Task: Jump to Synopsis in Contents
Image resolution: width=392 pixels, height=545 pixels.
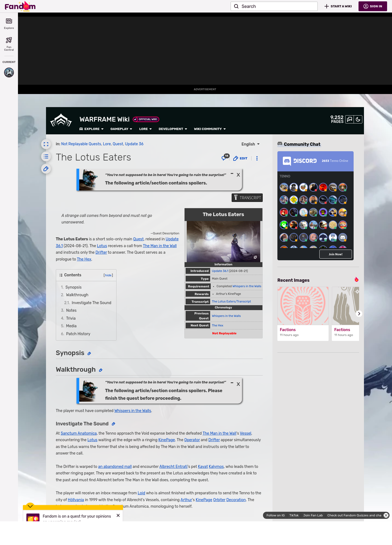Action: (73, 287)
